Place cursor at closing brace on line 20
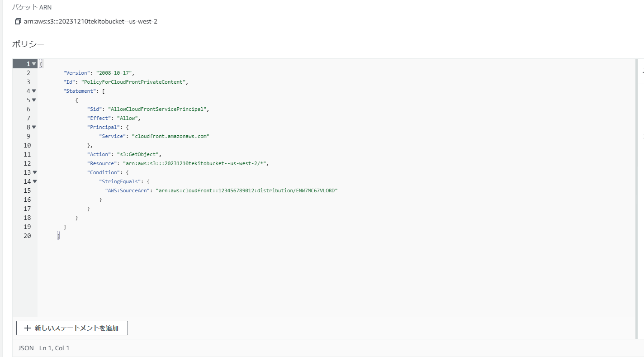The width and height of the screenshot is (644, 357). click(x=59, y=236)
